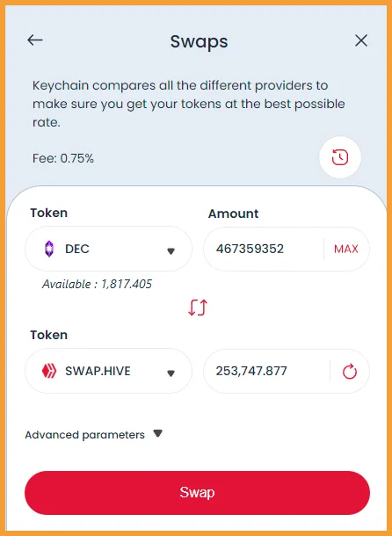Click the arrow beside SWAP.HIVE
Screen dimensions: 392x536
point(171,373)
